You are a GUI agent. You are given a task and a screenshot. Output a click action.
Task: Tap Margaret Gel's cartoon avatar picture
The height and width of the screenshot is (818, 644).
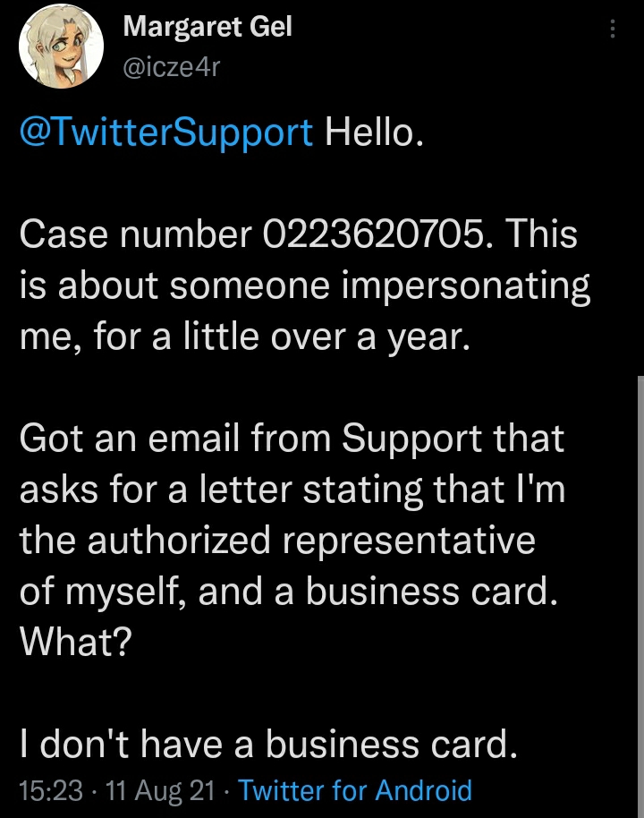61,46
